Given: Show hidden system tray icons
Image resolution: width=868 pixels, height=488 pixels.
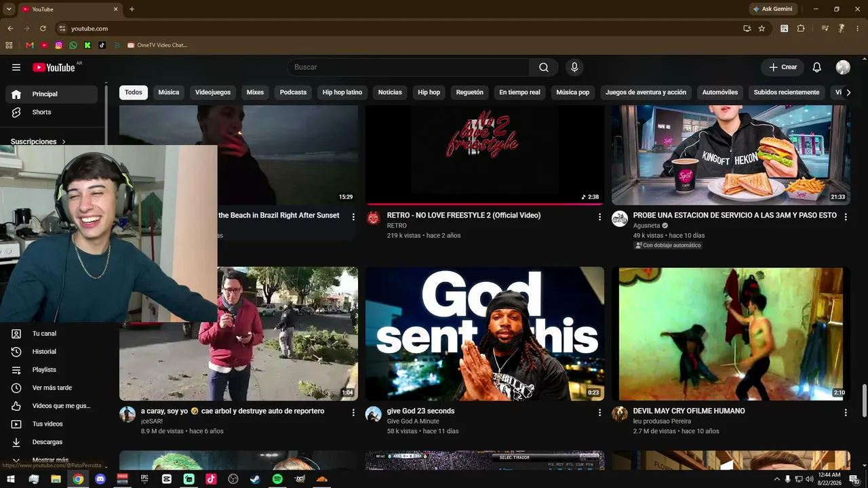Looking at the screenshot, I should (776, 479).
